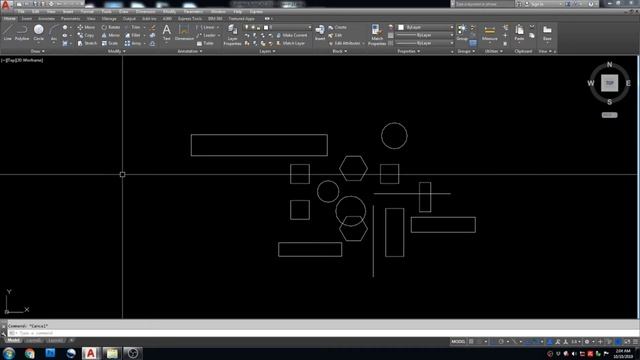Image resolution: width=640 pixels, height=360 pixels.
Task: Click the Paste tool
Action: pos(519,32)
